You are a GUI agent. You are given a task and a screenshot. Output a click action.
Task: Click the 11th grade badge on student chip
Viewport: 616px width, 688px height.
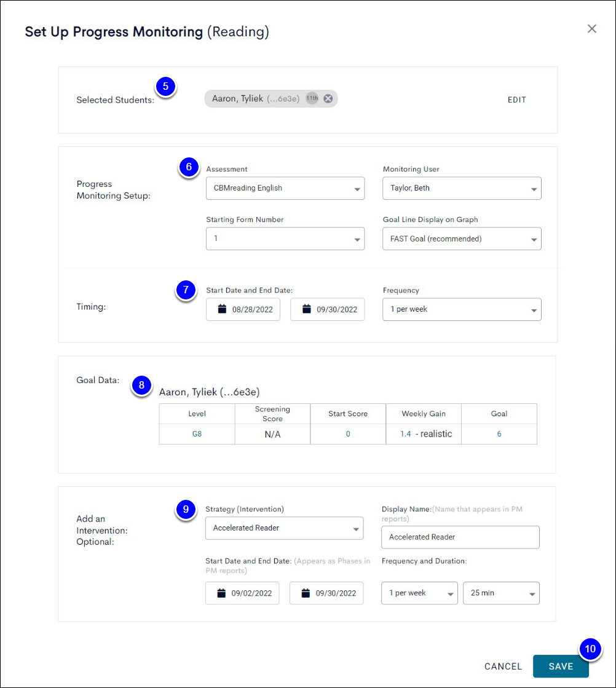tap(312, 99)
